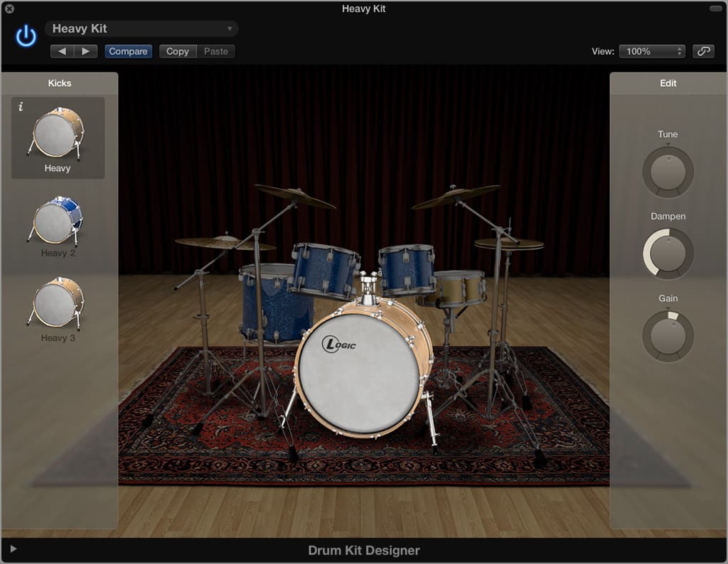
Task: Click the upper left crash cymbal
Action: 294,196
